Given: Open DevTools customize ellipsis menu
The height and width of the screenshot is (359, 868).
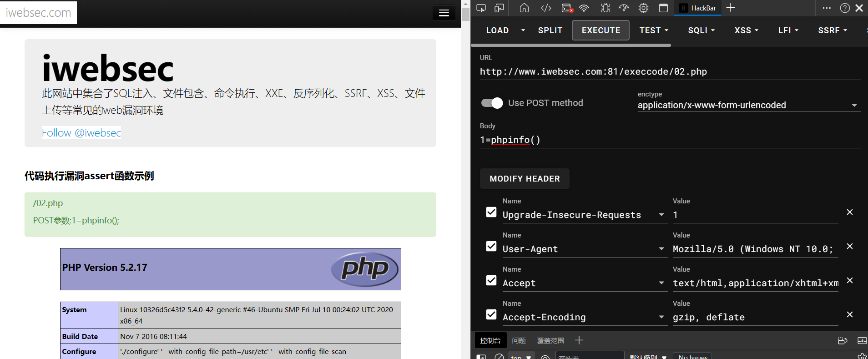Looking at the screenshot, I should coord(827,8).
